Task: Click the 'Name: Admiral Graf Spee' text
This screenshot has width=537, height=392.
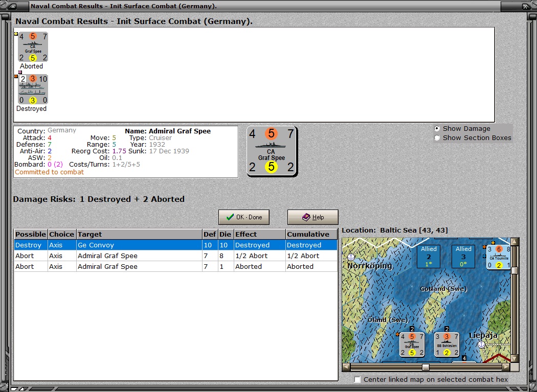Action: click(168, 131)
